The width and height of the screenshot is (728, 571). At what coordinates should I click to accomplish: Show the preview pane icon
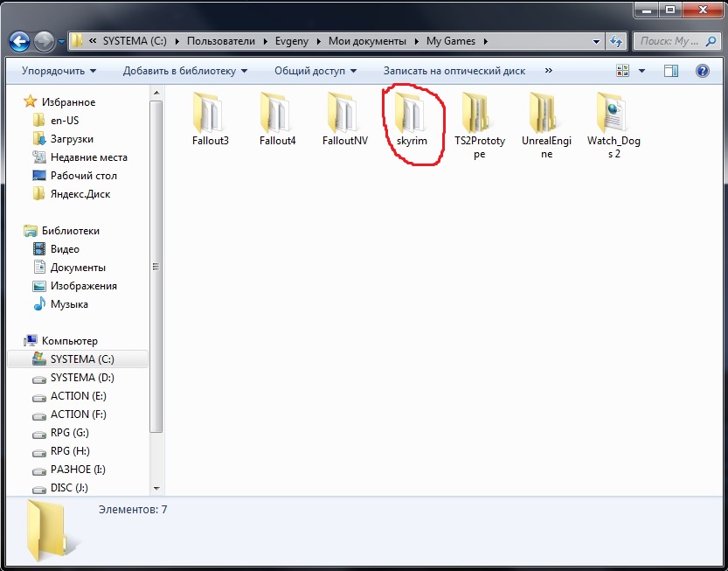coord(671,71)
